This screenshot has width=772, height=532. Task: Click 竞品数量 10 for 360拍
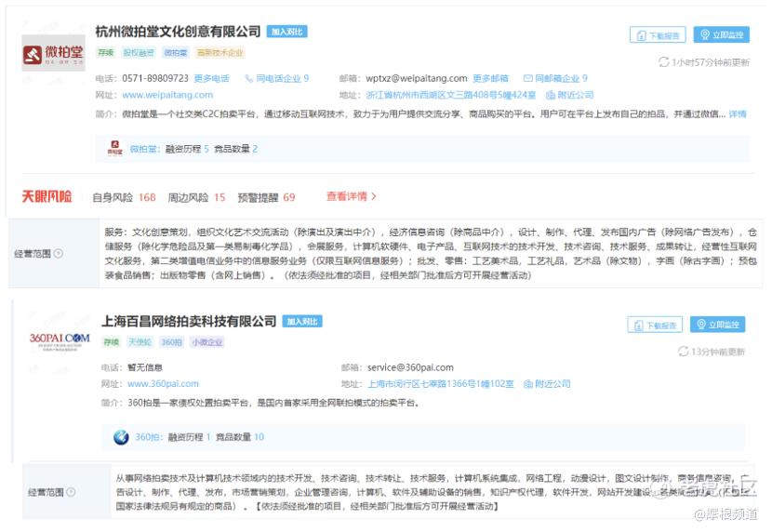240,437
